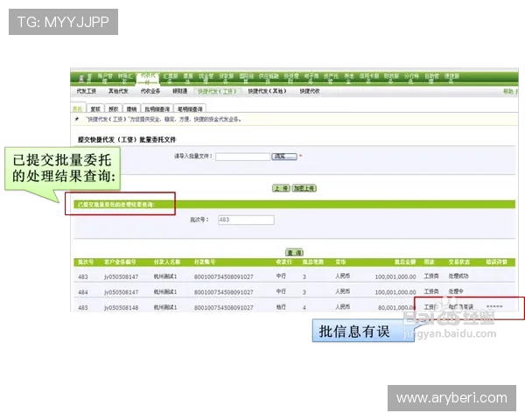Click batch 485 error detail link
The image size is (525, 420).
tap(493, 308)
